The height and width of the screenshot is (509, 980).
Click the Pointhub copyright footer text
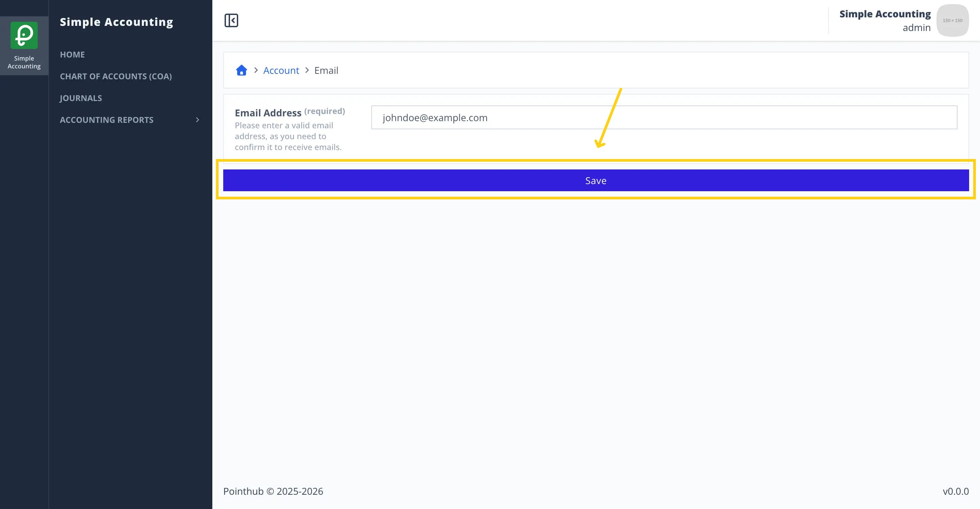point(273,491)
